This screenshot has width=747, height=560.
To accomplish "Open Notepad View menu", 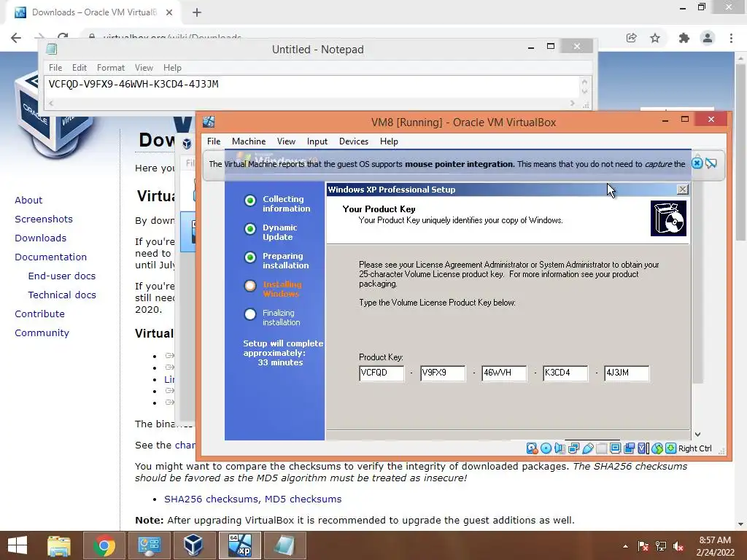I will [144, 68].
